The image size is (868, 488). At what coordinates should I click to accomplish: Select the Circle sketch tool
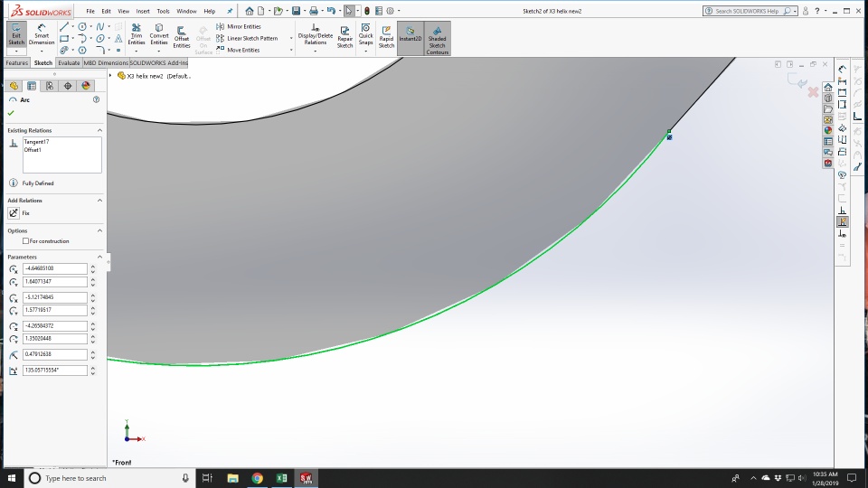coord(82,26)
